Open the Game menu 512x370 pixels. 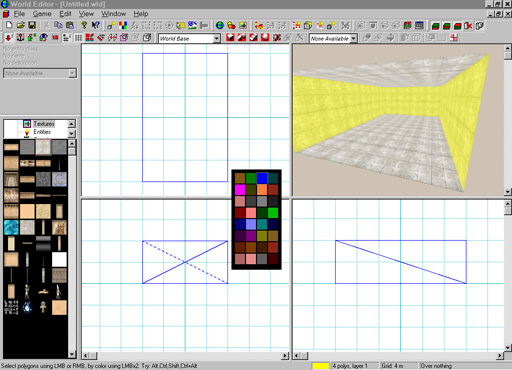click(x=42, y=14)
